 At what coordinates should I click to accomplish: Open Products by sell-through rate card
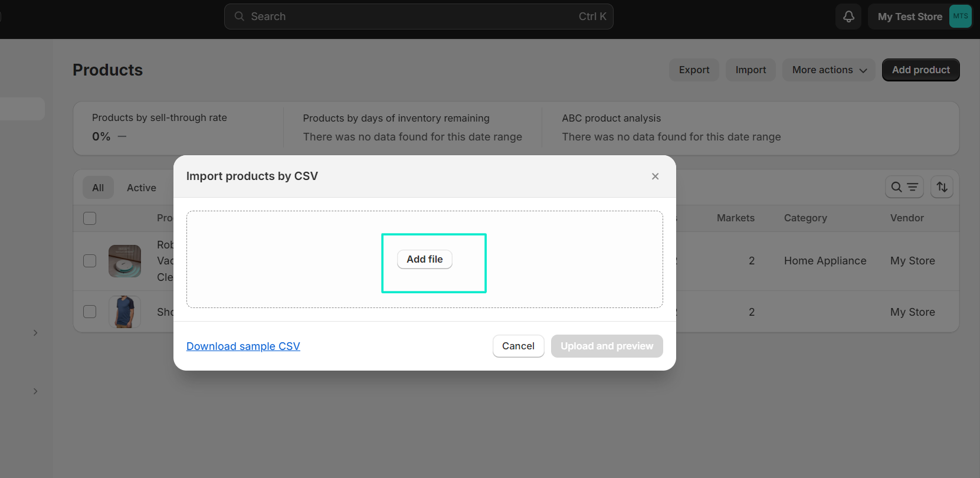178,127
